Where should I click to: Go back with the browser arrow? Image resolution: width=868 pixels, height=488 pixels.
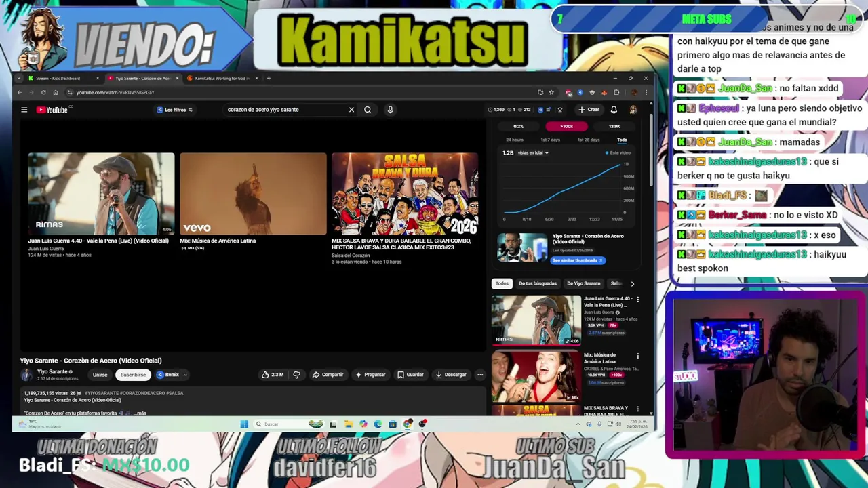[20, 92]
